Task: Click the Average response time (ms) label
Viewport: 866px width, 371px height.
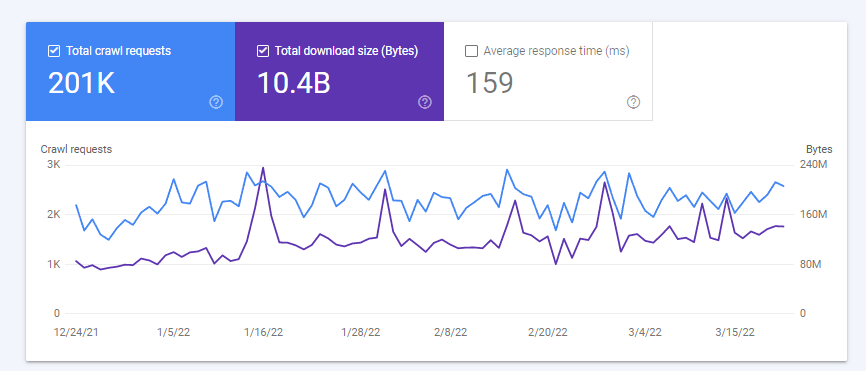Action: pyautogui.click(x=556, y=51)
